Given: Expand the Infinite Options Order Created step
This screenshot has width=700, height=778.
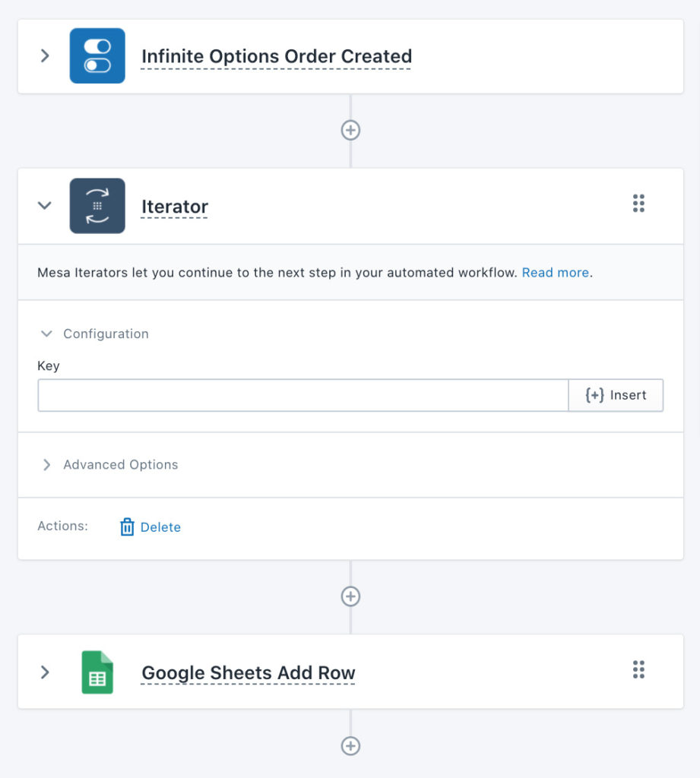Looking at the screenshot, I should 45,55.
